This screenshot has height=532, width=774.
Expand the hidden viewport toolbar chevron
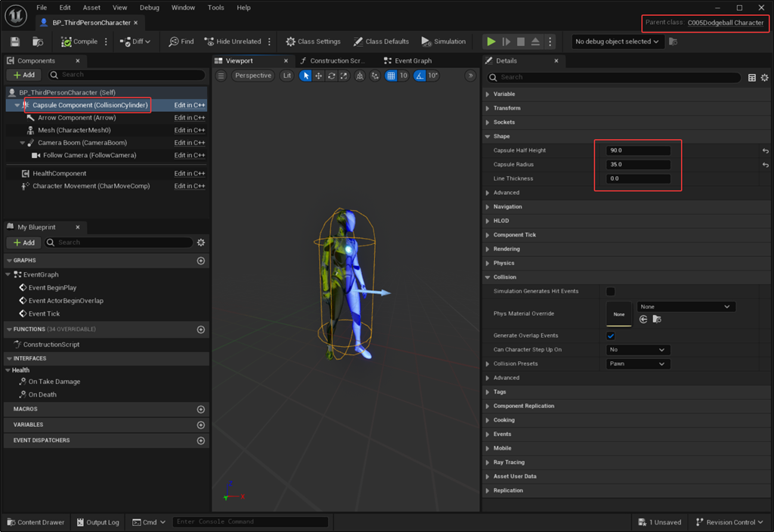pyautogui.click(x=470, y=76)
